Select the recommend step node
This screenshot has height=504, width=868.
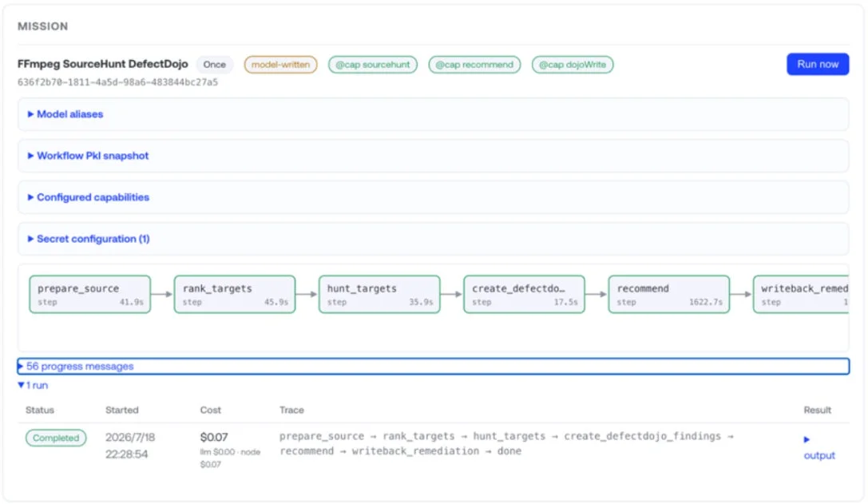(x=668, y=294)
